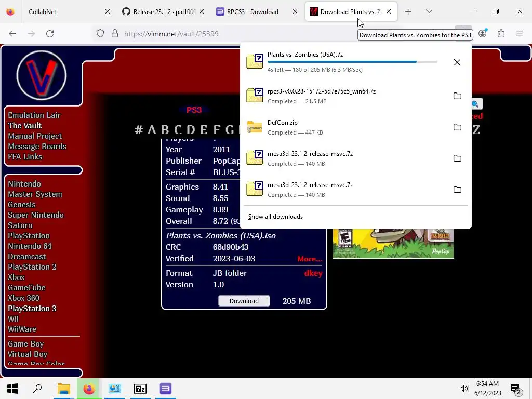Go forward one page

[x=31, y=34]
